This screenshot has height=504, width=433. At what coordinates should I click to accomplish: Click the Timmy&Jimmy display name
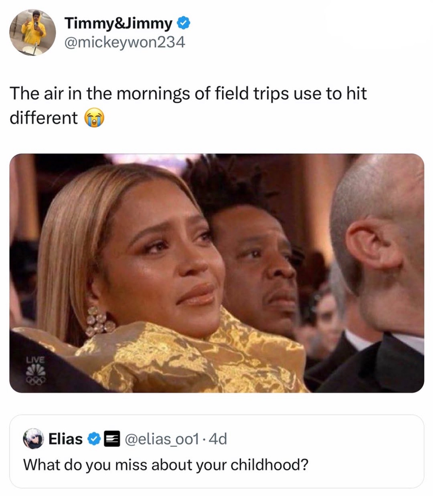(x=119, y=24)
